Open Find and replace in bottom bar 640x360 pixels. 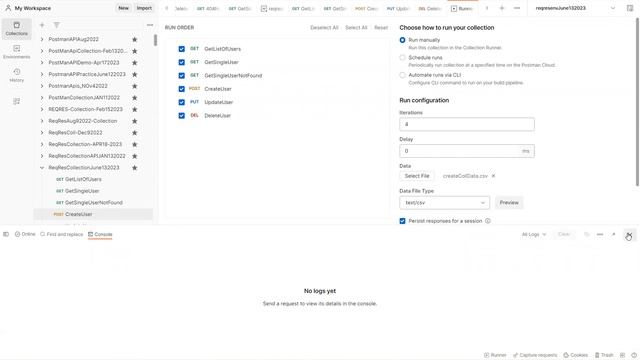pos(62,234)
